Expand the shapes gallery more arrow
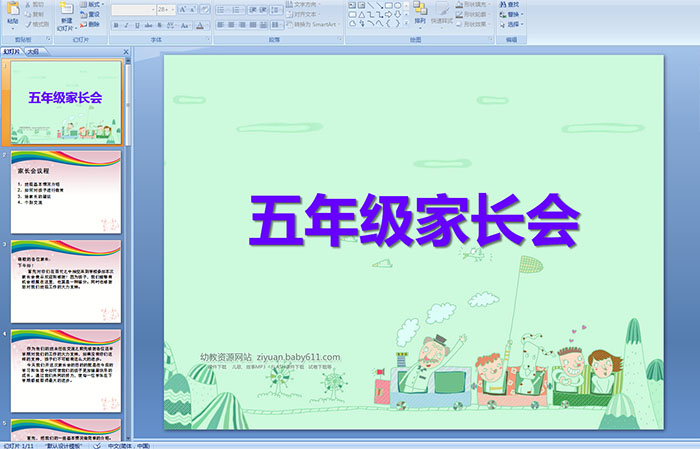The width and height of the screenshot is (700, 449). coord(406,24)
